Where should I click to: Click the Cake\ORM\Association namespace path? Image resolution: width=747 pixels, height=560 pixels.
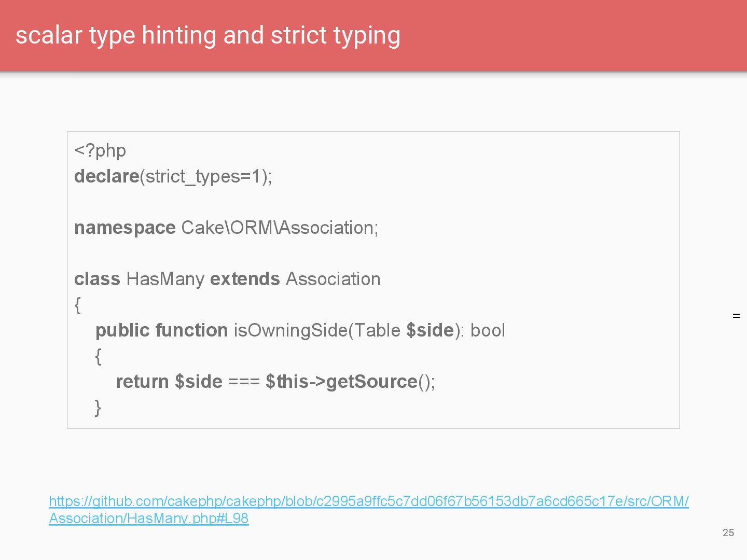pos(280,228)
